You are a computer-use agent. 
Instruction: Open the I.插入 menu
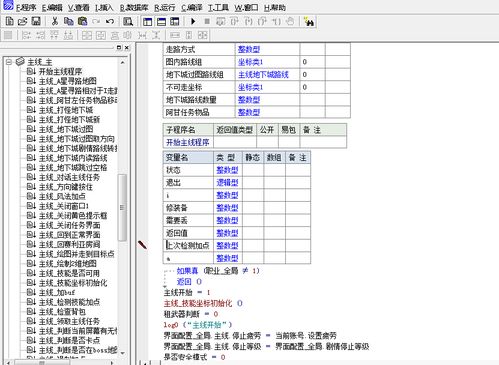tap(104, 8)
